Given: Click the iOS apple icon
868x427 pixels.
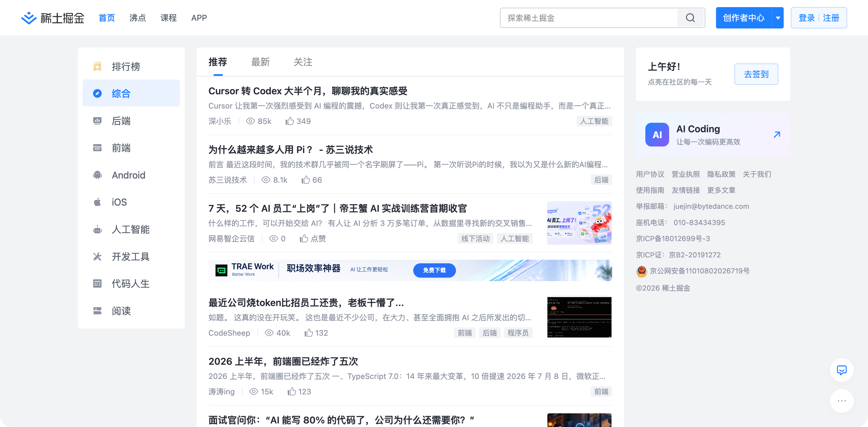Looking at the screenshot, I should coord(97,202).
